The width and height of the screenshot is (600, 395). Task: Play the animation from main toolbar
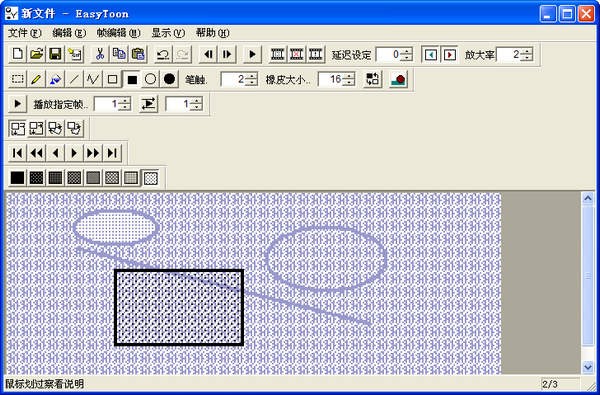(253, 54)
